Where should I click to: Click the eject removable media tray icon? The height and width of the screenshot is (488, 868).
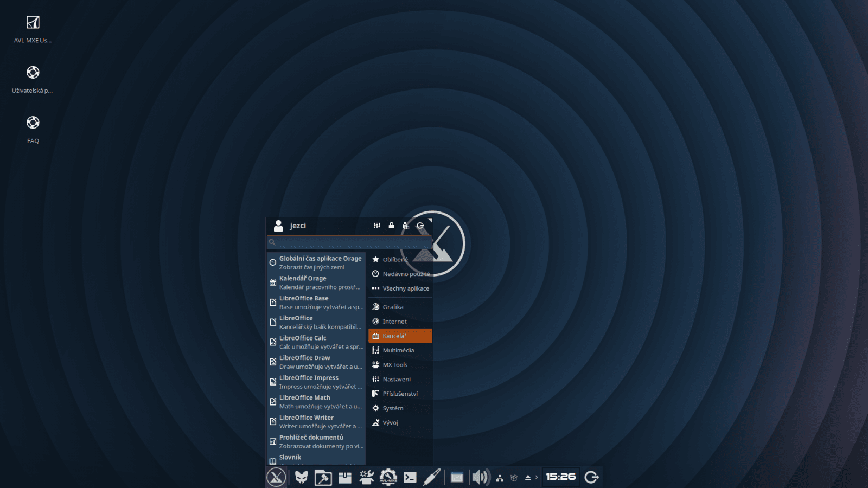pos(527,477)
